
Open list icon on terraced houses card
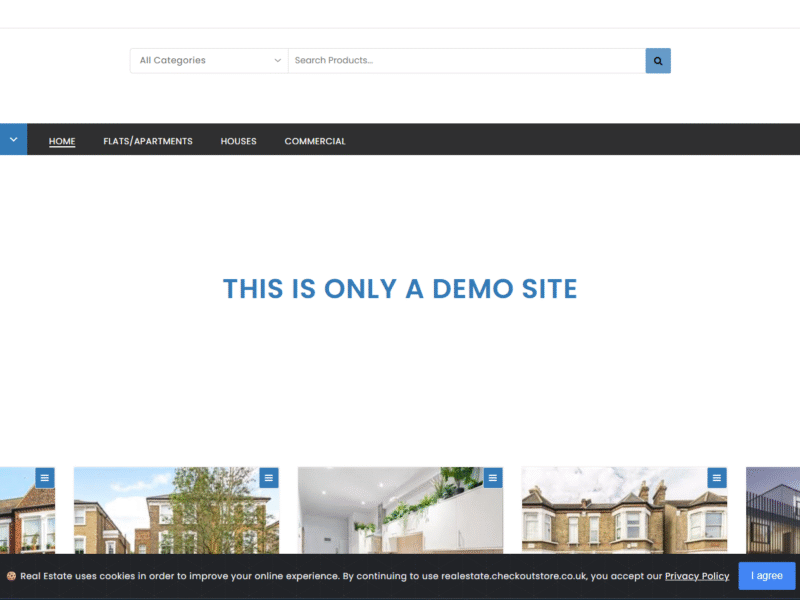pos(717,478)
